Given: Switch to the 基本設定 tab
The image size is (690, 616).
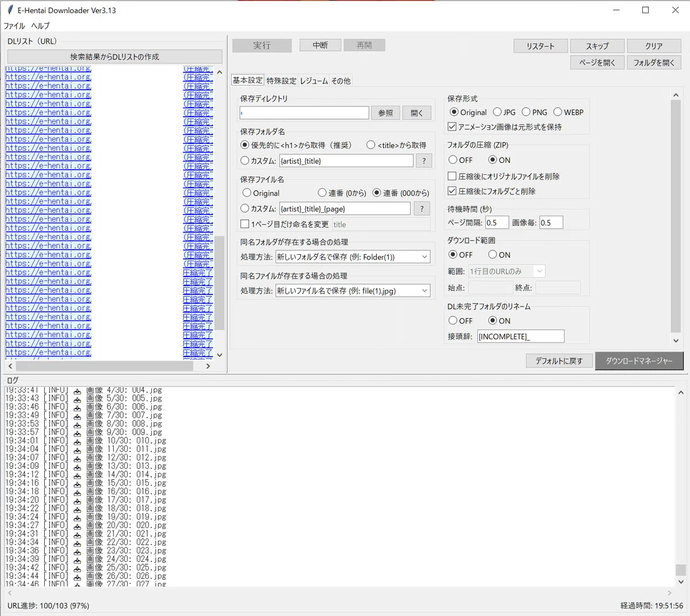Looking at the screenshot, I should pos(247,81).
